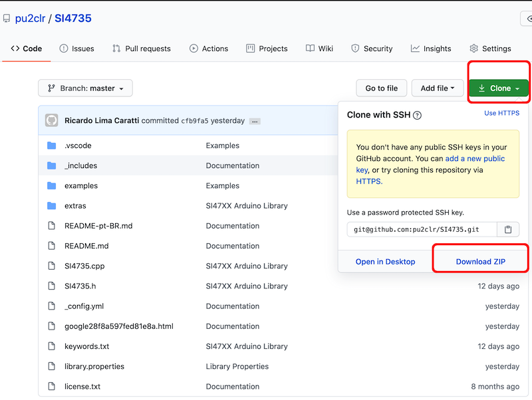The height and width of the screenshot is (400, 532).
Task: Switch to Use HTTPS link
Action: tap(501, 113)
